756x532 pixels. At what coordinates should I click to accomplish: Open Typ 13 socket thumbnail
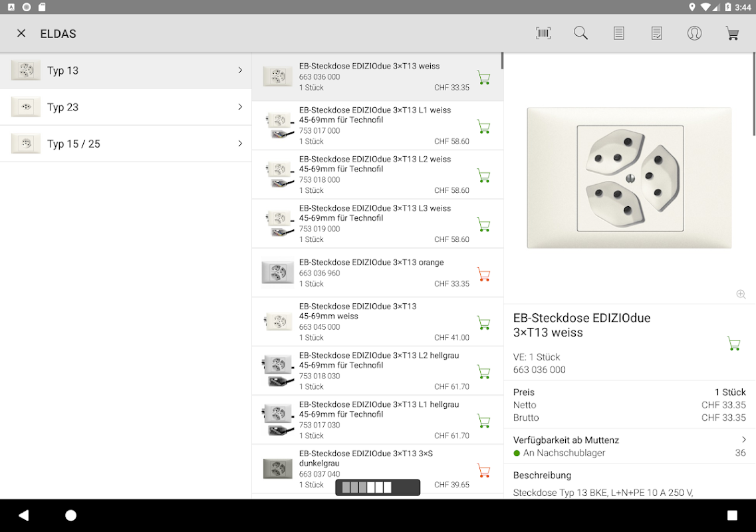[x=26, y=70]
